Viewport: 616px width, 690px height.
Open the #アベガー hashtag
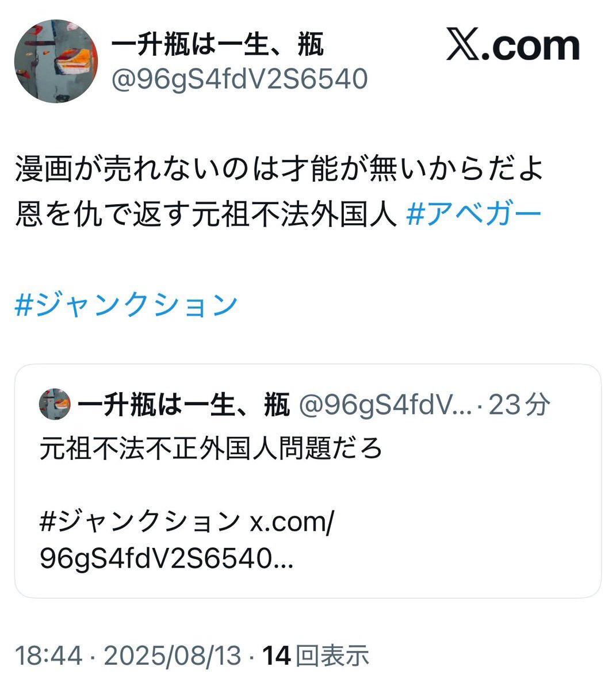(x=474, y=215)
